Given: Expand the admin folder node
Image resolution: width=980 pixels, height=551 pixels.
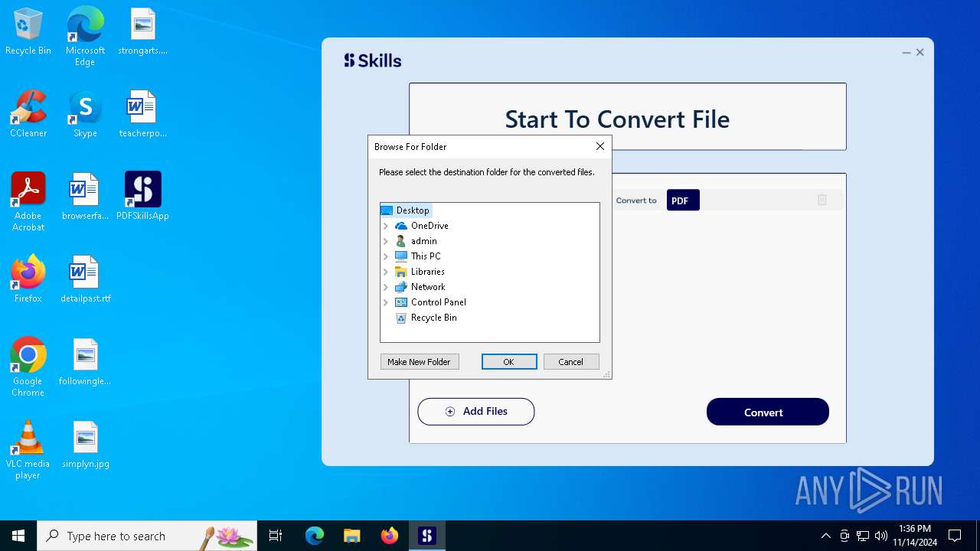Looking at the screenshot, I should tap(386, 241).
